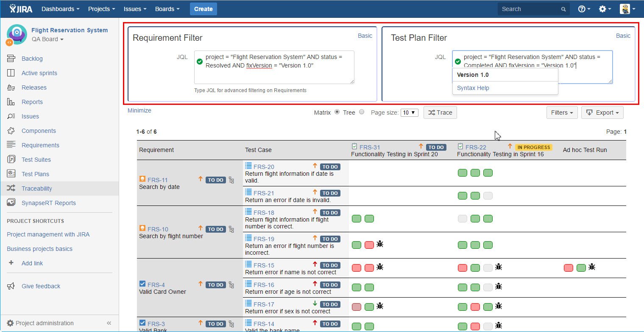Viewport: 644px width, 332px height.
Task: Open the user profile avatar dropdown
Action: click(x=627, y=9)
